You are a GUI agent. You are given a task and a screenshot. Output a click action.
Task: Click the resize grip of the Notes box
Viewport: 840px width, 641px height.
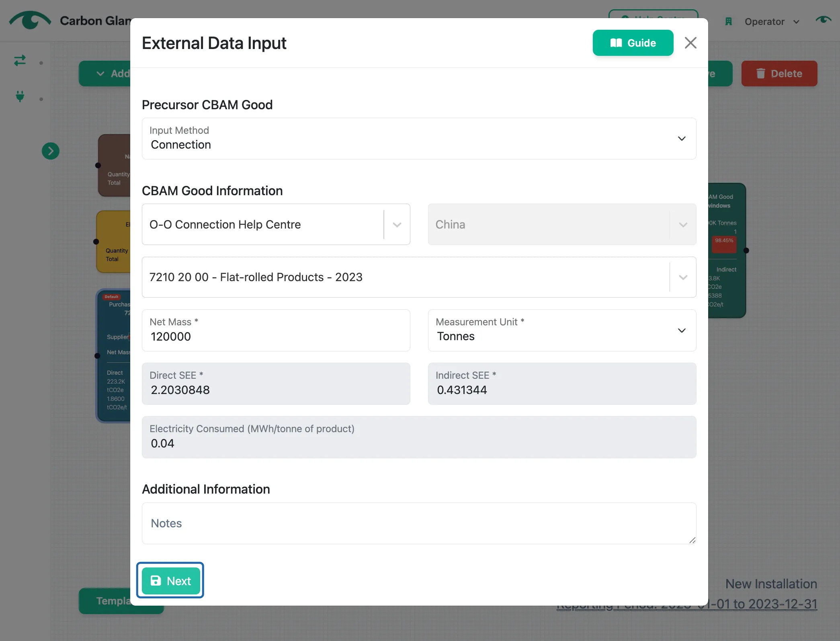pyautogui.click(x=692, y=540)
